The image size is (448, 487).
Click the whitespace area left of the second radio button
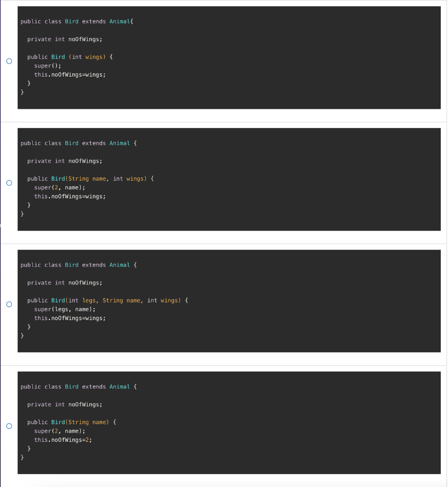click(x=3, y=183)
